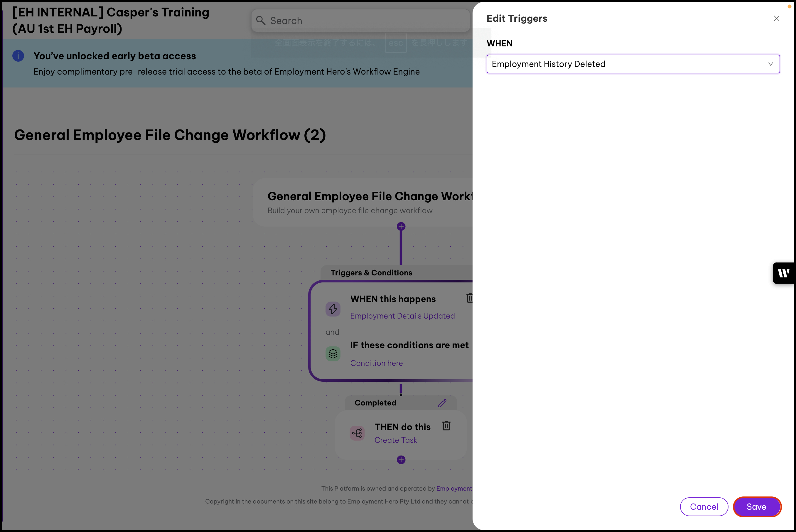
Task: Delete the THEN do this action
Action: point(446,425)
